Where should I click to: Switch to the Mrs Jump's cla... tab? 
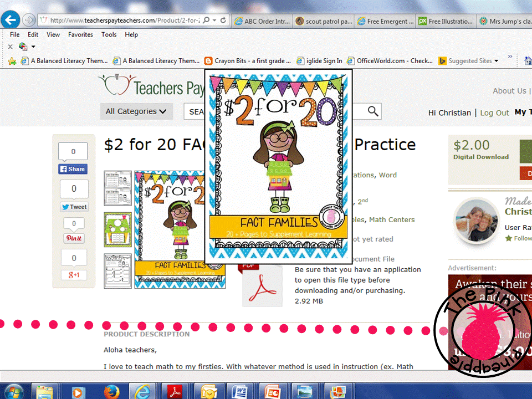pos(505,21)
